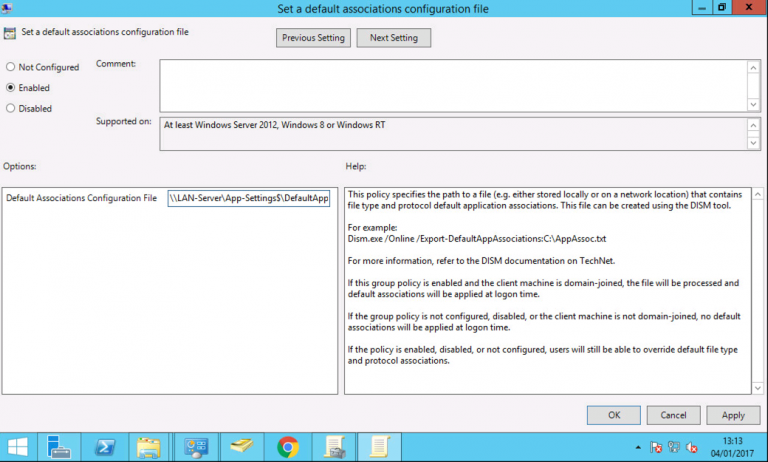This screenshot has height=462, width=768.
Task: Click the Apply button
Action: pyautogui.click(x=733, y=415)
